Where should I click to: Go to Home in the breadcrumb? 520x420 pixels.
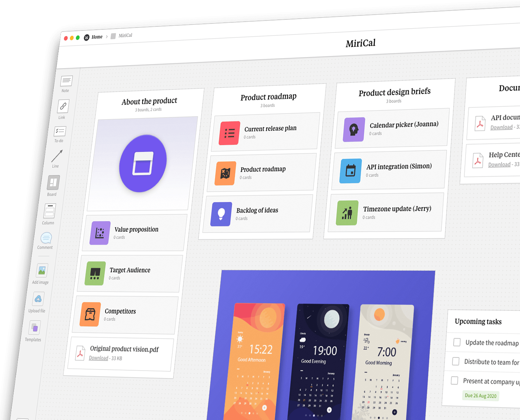pyautogui.click(x=97, y=37)
